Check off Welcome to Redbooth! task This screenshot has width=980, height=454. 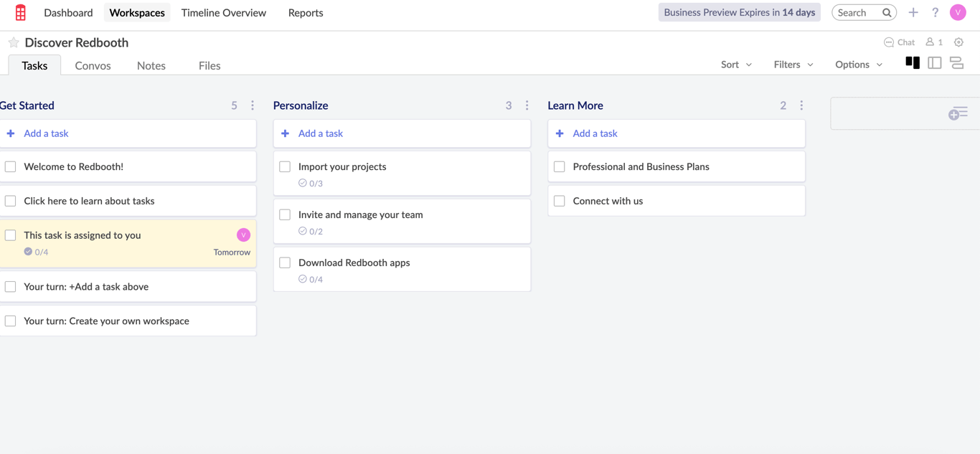(11, 166)
